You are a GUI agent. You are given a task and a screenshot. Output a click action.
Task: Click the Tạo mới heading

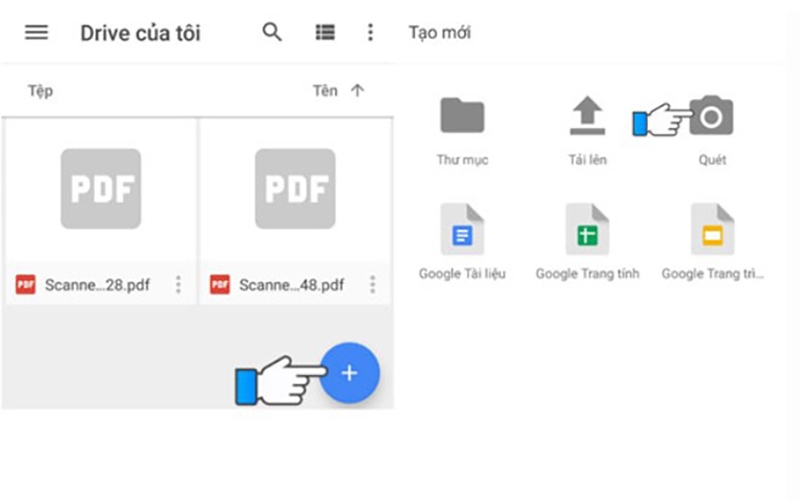[x=440, y=33]
